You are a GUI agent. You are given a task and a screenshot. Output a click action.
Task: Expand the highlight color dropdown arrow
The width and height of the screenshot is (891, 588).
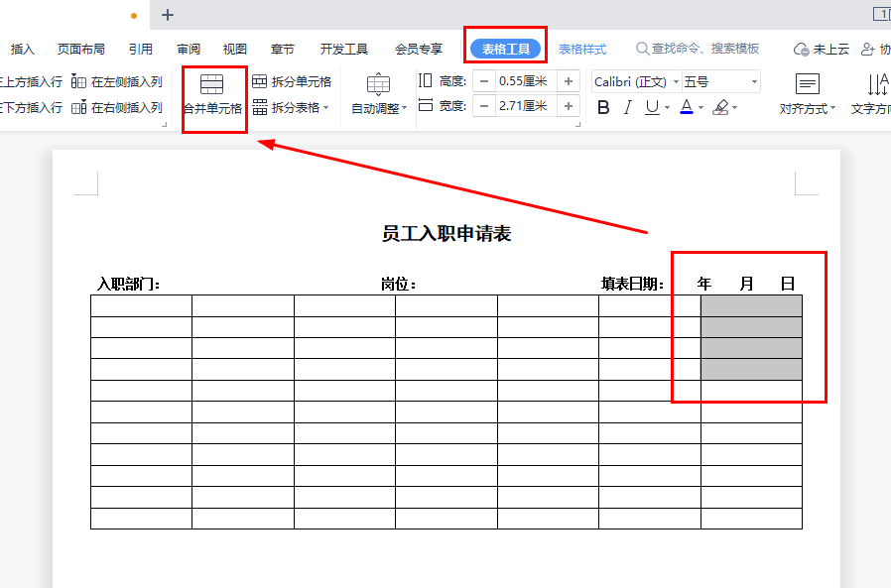pos(735,107)
